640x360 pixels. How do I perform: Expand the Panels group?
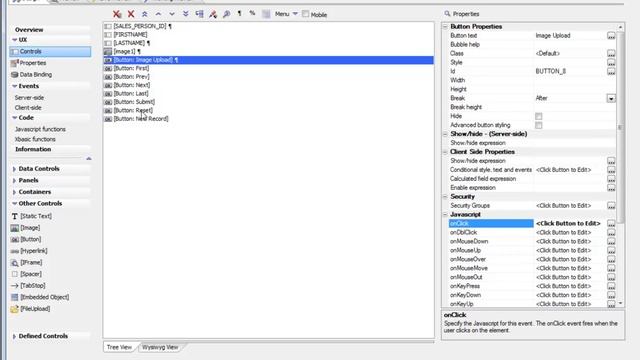pos(15,180)
